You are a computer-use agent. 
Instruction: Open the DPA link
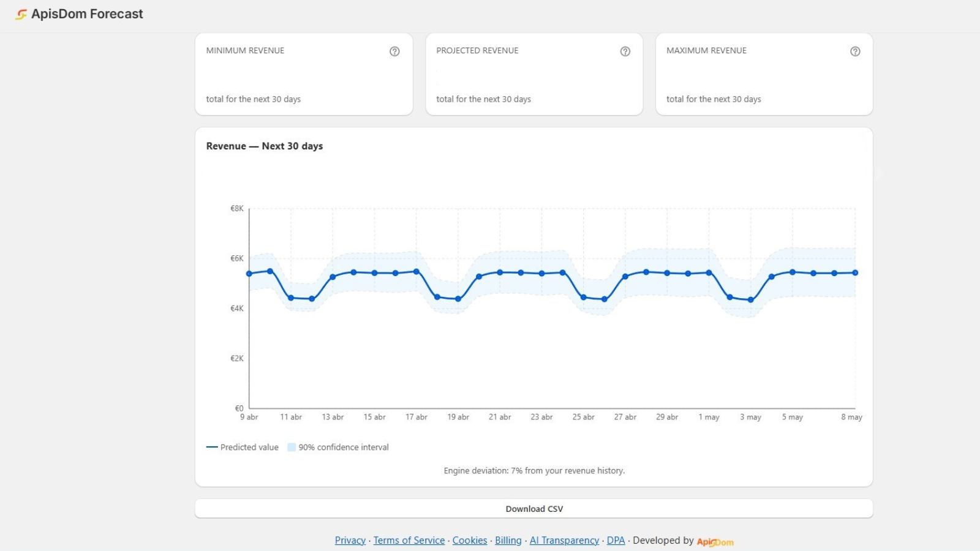tap(616, 541)
